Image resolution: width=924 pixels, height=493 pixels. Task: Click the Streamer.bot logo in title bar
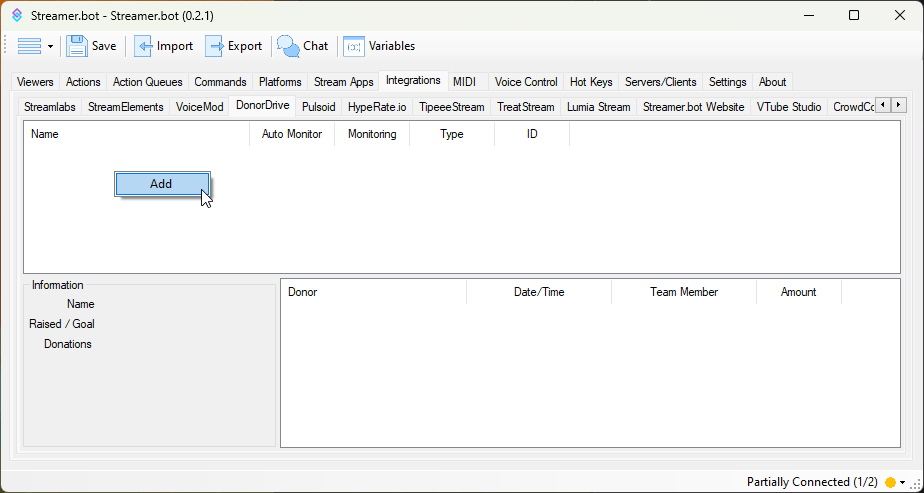pyautogui.click(x=16, y=16)
